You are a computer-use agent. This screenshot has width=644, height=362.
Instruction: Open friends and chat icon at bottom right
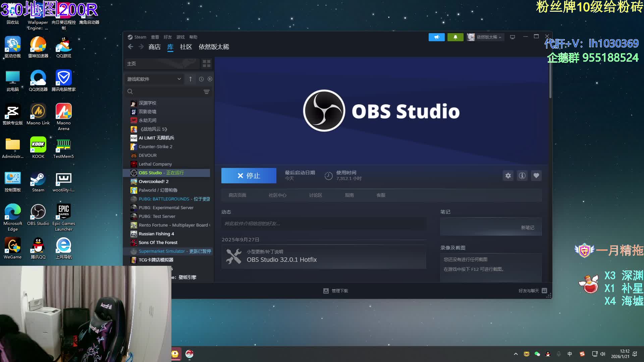click(544, 291)
